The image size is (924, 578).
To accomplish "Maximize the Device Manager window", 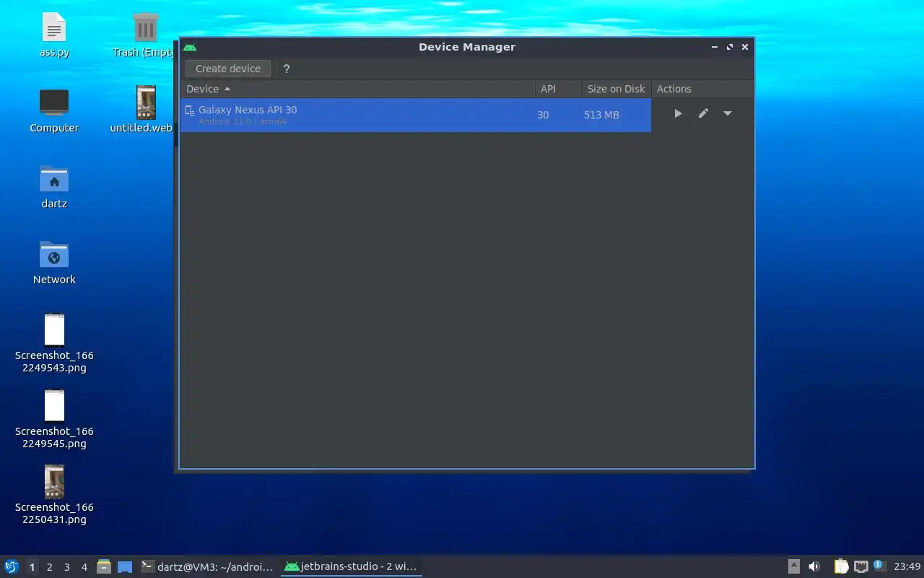I will point(730,47).
